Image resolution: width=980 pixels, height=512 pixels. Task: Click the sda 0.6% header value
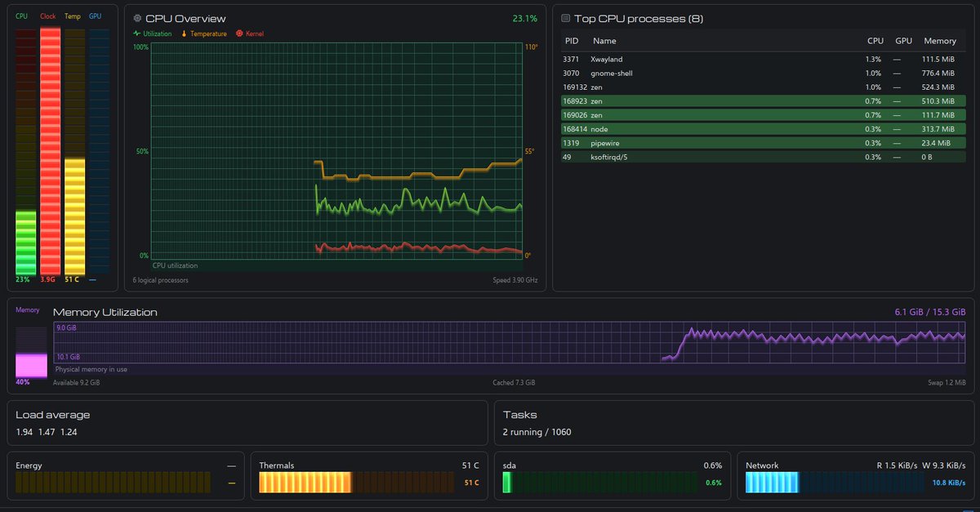click(713, 465)
